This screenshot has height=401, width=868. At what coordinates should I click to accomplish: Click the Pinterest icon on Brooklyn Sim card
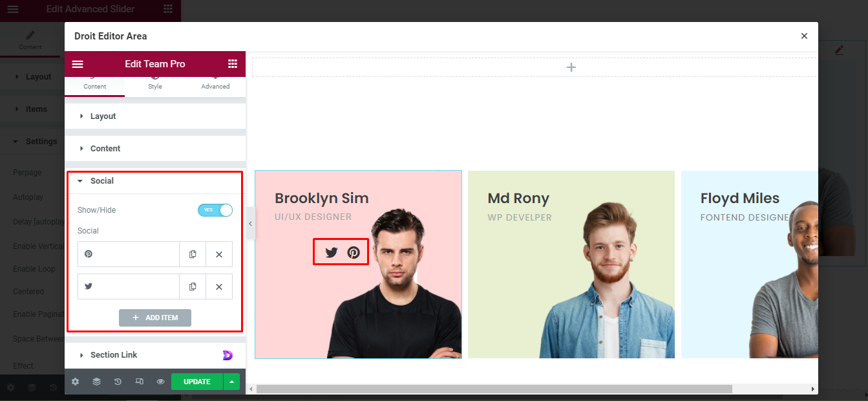pyautogui.click(x=354, y=252)
